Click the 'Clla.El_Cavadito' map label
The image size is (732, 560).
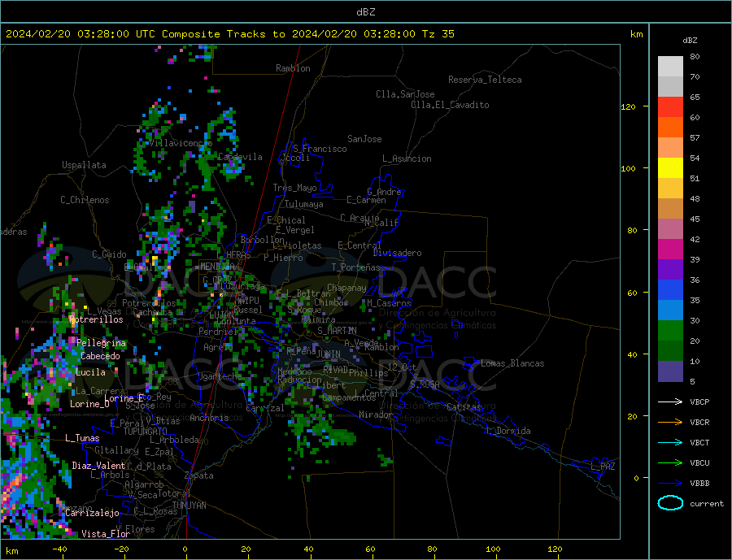click(450, 105)
